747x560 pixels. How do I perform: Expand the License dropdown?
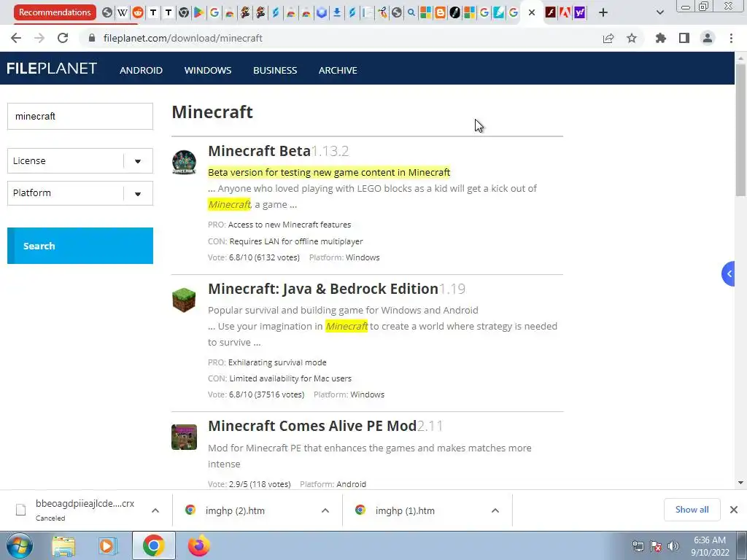point(80,161)
